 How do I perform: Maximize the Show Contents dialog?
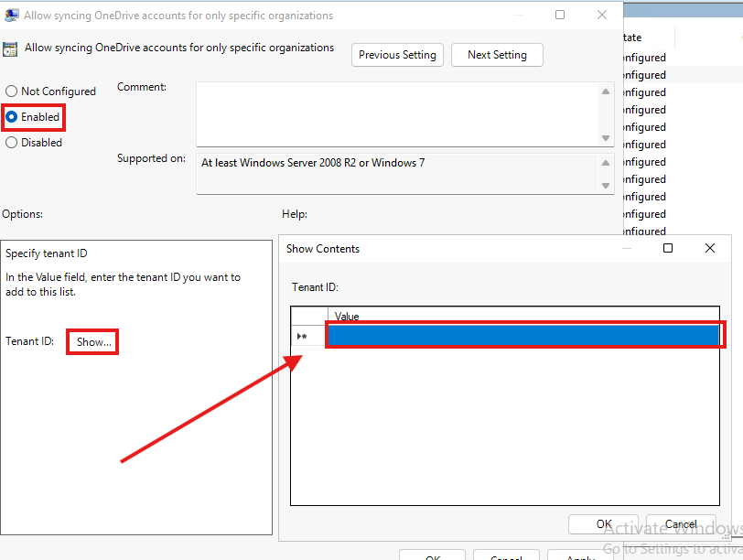pyautogui.click(x=668, y=248)
